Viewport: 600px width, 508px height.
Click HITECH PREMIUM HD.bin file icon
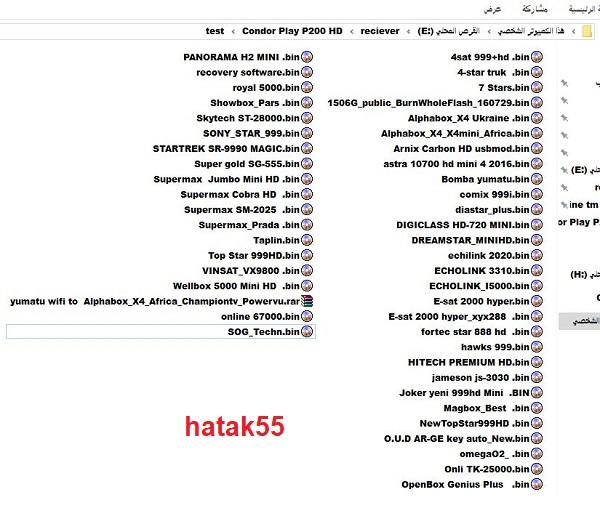point(537,362)
